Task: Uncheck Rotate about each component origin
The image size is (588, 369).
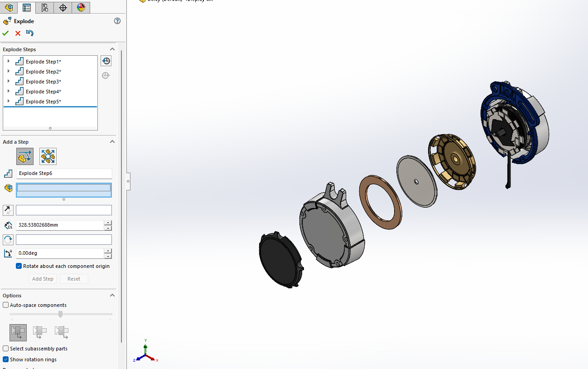Action: (x=19, y=266)
